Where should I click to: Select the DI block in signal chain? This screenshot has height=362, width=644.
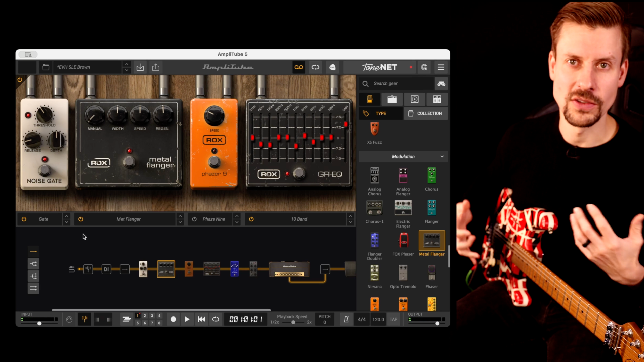pos(106,269)
